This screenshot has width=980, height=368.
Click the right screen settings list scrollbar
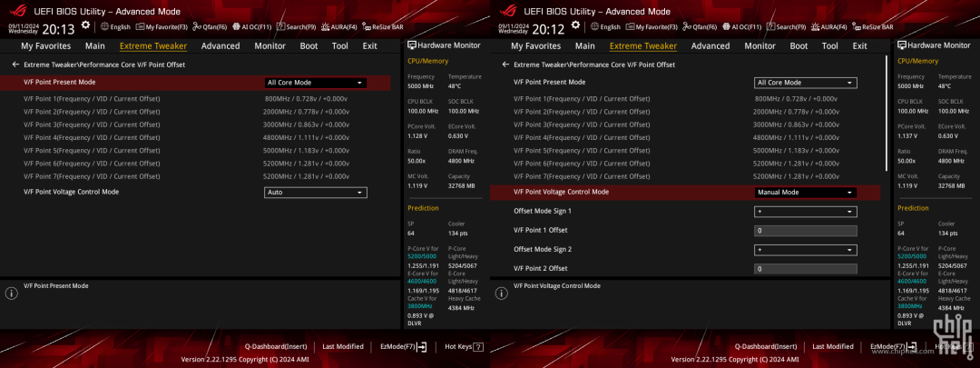[887, 114]
